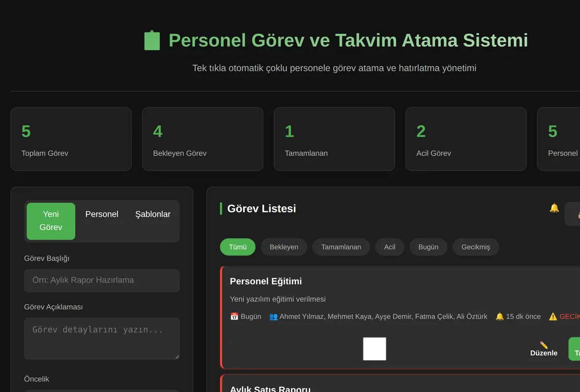This screenshot has width=580, height=392.
Task: Filter tasks by Acil
Action: [390, 247]
